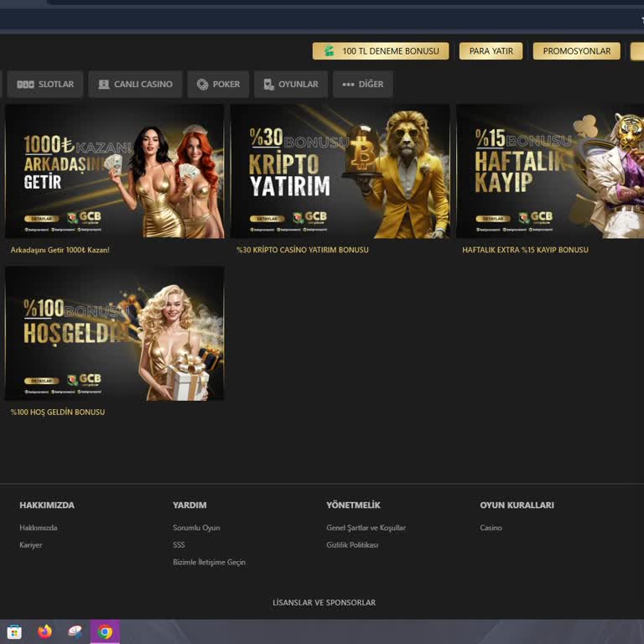Click the YARDIM footer heading
The width and height of the screenshot is (644, 644).
[x=190, y=505]
